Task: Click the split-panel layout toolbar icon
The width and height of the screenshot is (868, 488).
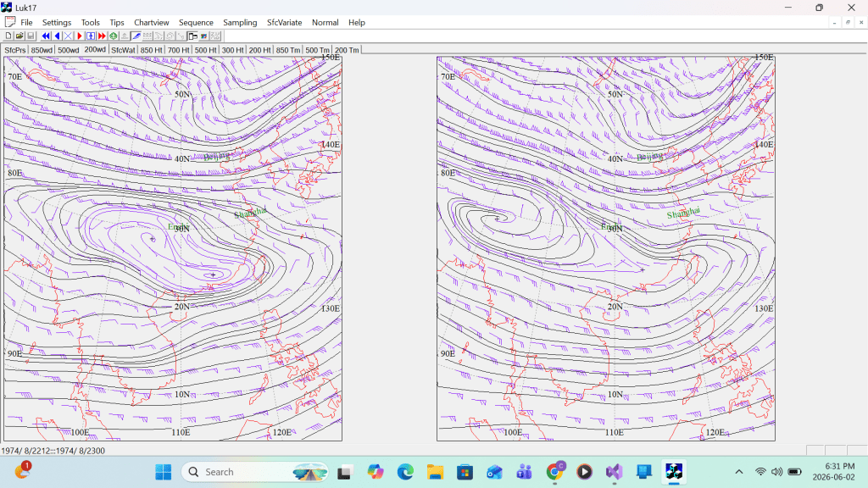Action: (x=192, y=36)
